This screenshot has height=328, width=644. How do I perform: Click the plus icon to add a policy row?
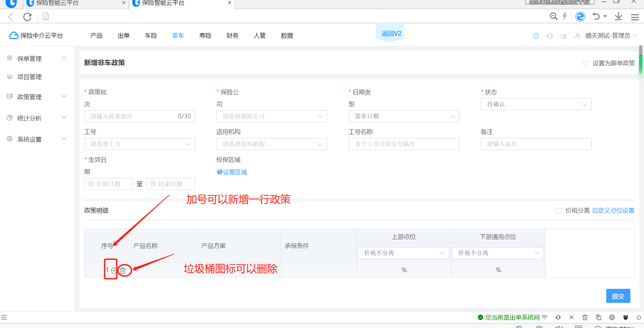tap(114, 270)
